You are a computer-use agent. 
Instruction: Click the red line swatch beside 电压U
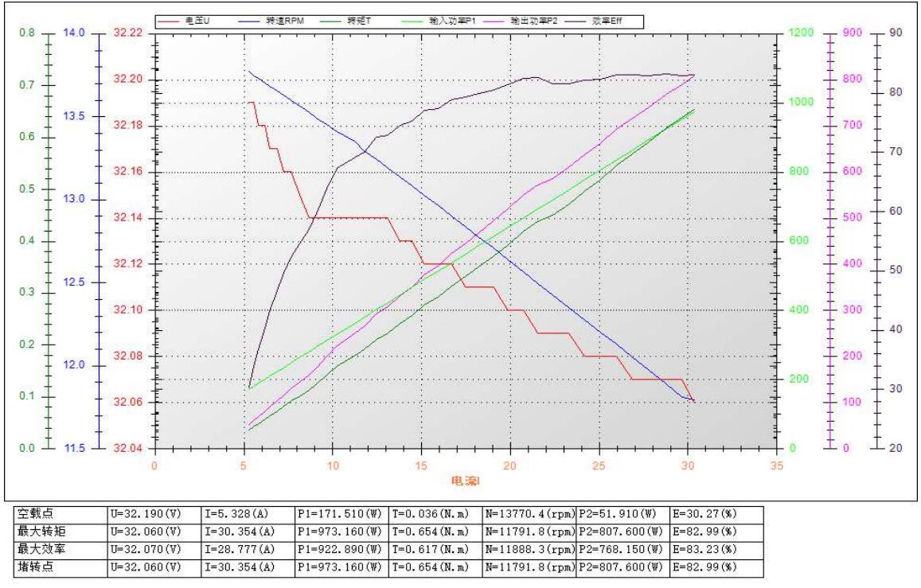coord(170,21)
